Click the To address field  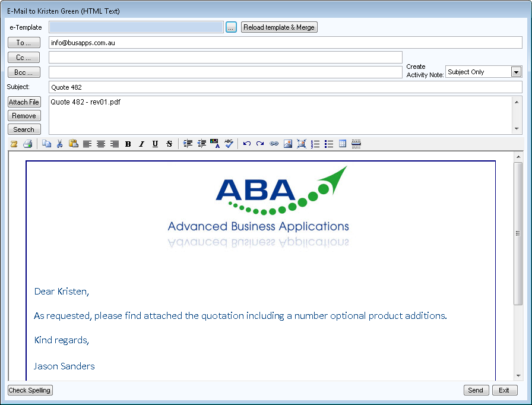(286, 43)
